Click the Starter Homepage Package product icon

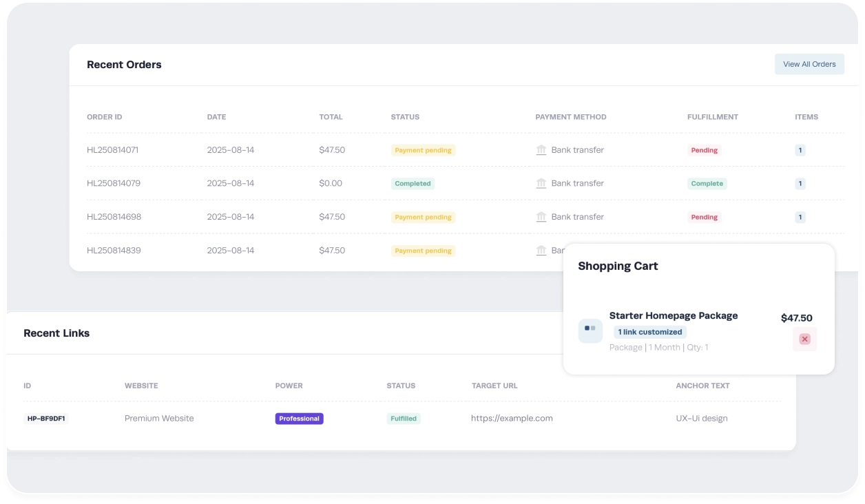point(590,331)
